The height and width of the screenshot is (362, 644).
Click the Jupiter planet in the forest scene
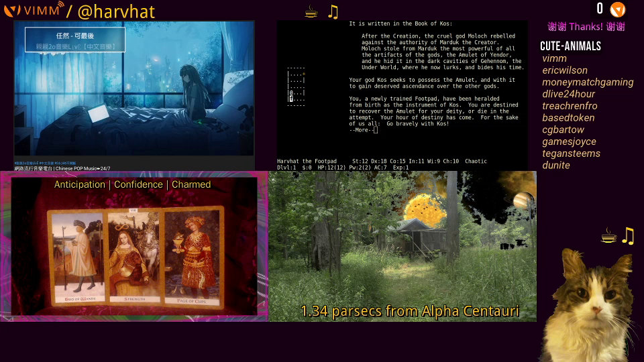click(523, 200)
